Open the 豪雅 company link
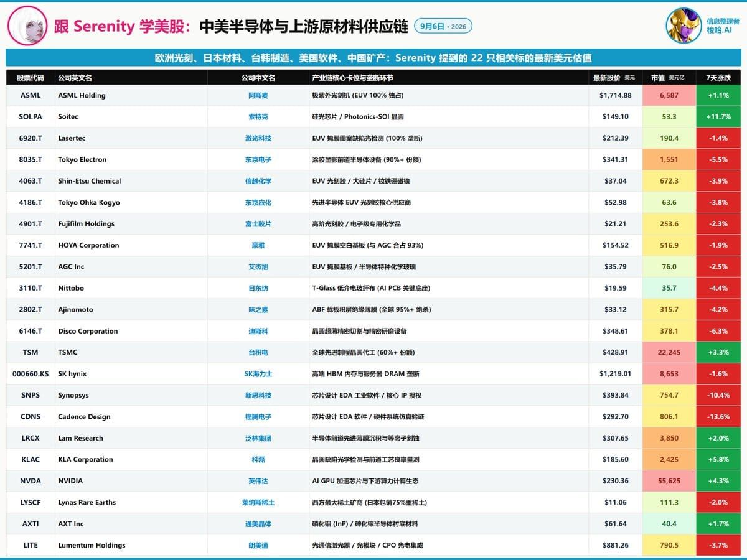This screenshot has width=747, height=560. point(258,245)
